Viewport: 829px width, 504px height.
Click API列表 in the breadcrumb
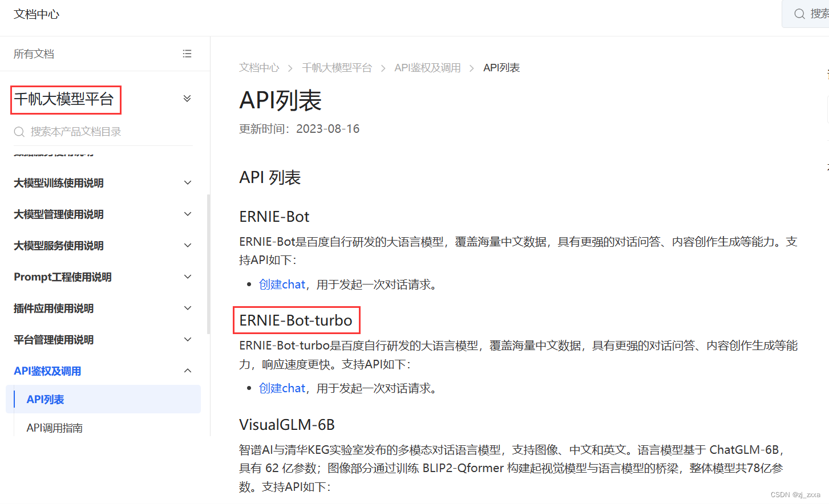pos(502,68)
